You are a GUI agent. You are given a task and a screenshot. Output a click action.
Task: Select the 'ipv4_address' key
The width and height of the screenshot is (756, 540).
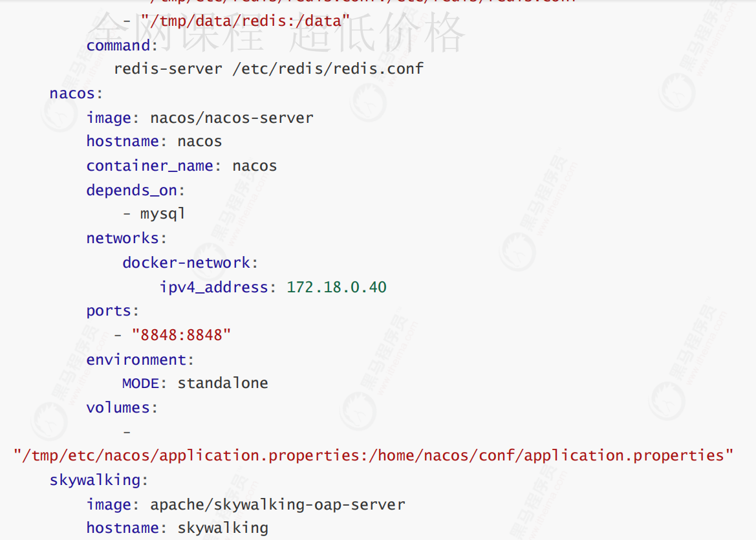pyautogui.click(x=213, y=287)
